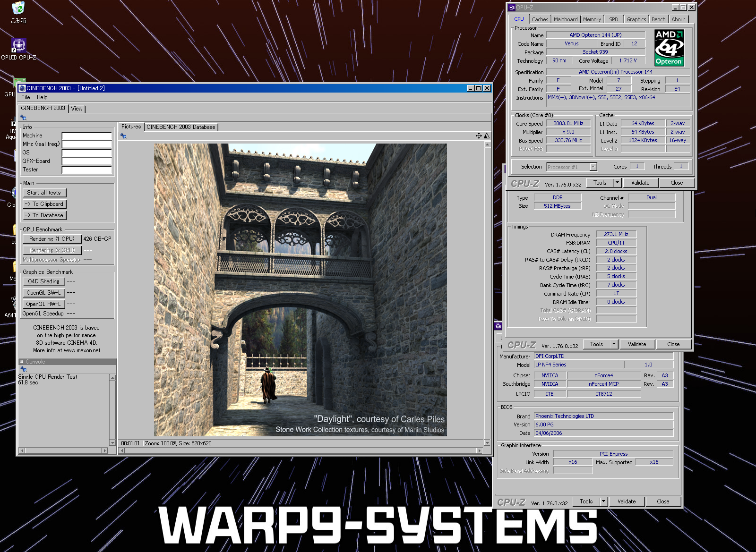This screenshot has height=552, width=756.
Task: Switch to the SPD tab in CPU-Z
Action: tap(614, 19)
